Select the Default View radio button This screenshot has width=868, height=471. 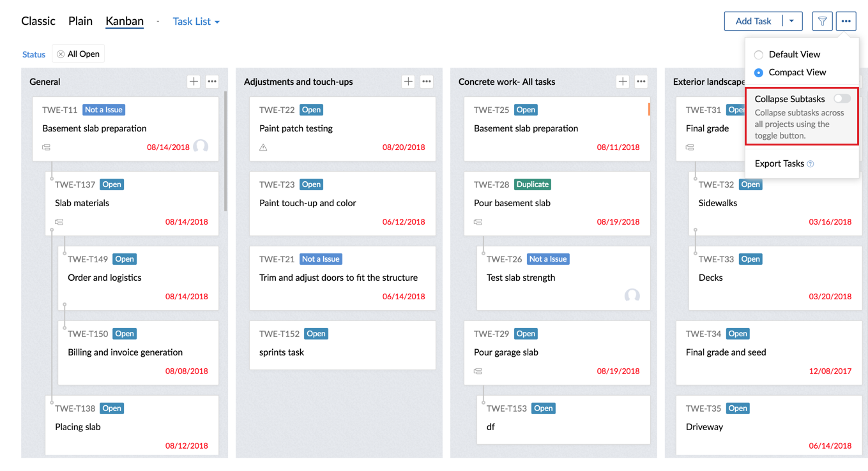[x=759, y=55]
